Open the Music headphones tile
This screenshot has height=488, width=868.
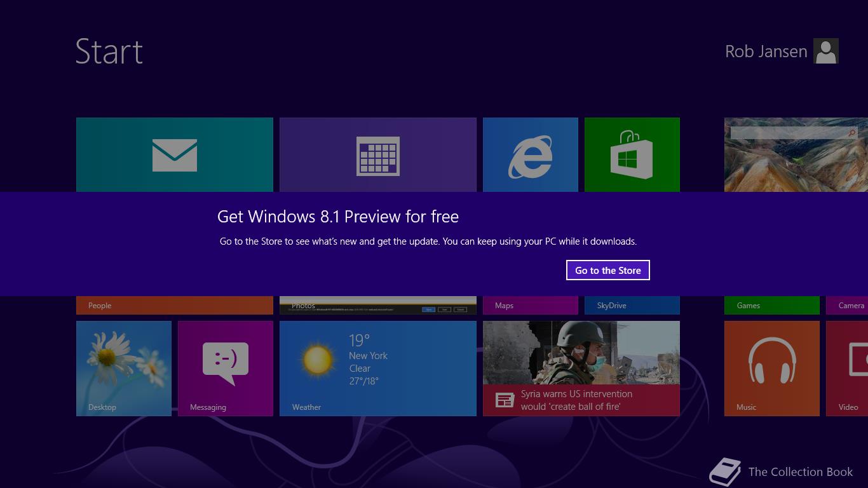(772, 369)
